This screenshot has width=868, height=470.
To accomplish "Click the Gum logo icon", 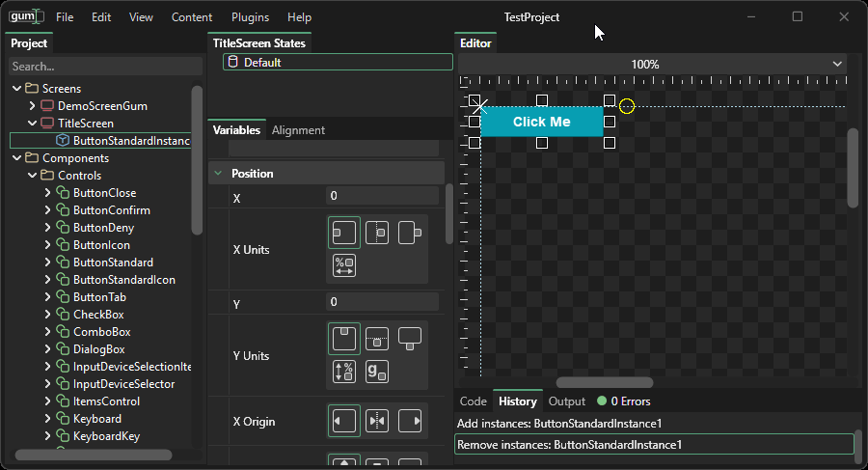I will tap(26, 16).
